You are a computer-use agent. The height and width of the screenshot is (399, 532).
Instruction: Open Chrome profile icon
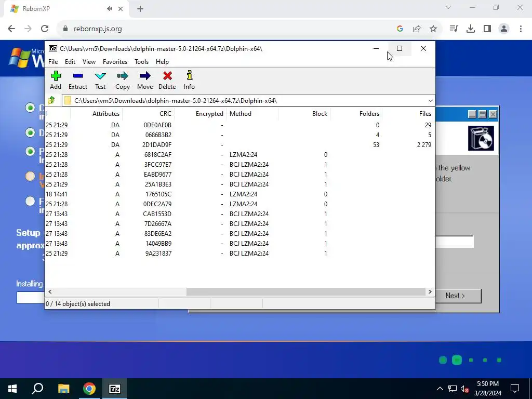504,29
